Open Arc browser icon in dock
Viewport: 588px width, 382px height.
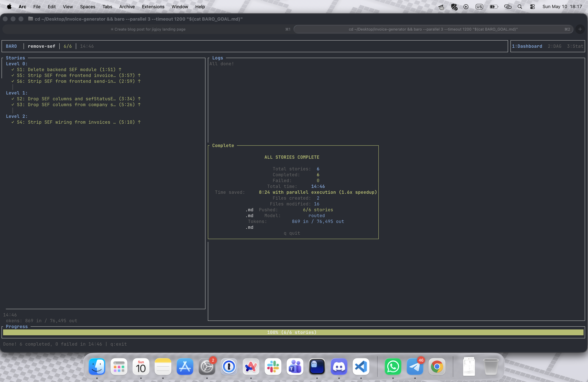(251, 366)
